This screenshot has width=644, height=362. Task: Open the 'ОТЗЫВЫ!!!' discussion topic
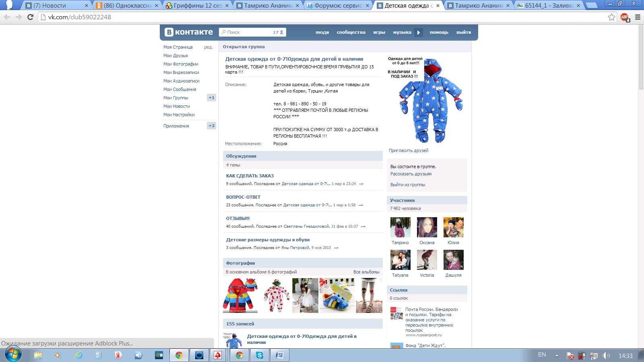[x=238, y=218]
